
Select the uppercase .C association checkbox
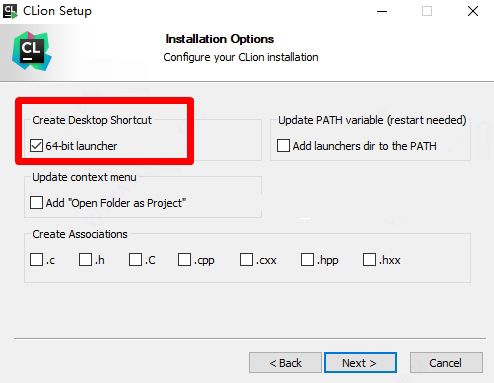point(135,259)
